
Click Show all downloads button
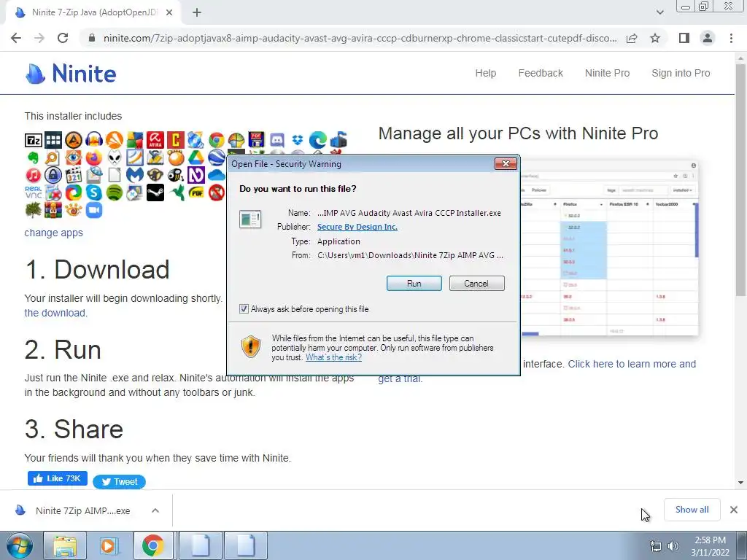692,510
